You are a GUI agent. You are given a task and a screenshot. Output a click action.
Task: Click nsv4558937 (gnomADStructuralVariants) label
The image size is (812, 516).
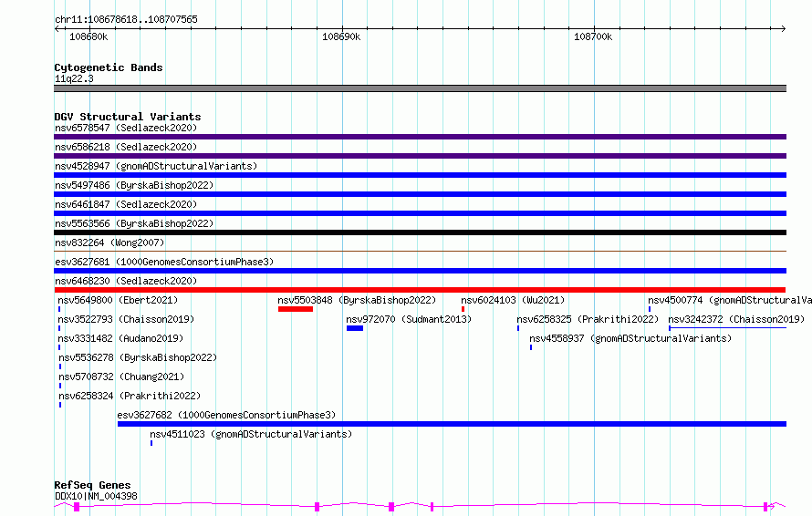[x=630, y=338]
